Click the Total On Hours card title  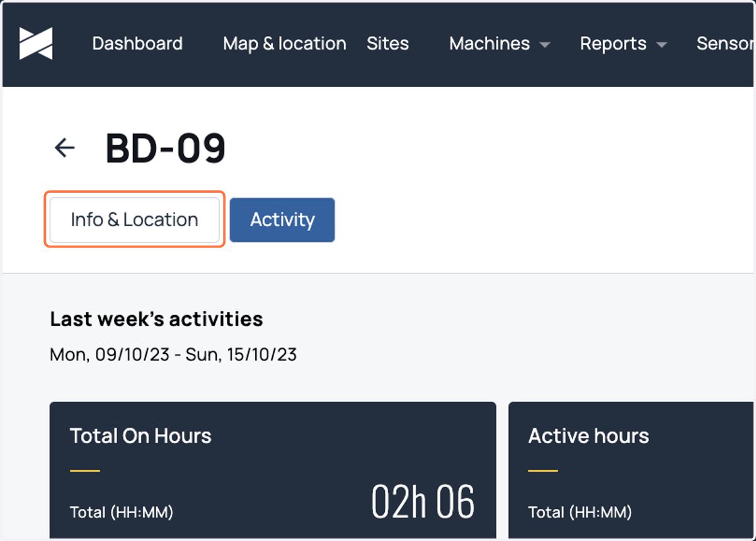[x=140, y=436]
